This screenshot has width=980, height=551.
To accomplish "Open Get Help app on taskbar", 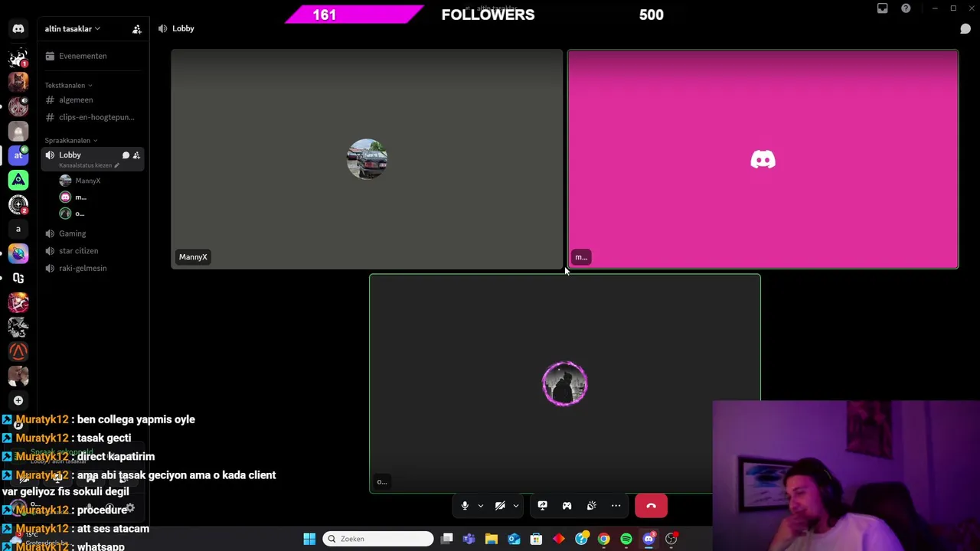I will (582, 539).
